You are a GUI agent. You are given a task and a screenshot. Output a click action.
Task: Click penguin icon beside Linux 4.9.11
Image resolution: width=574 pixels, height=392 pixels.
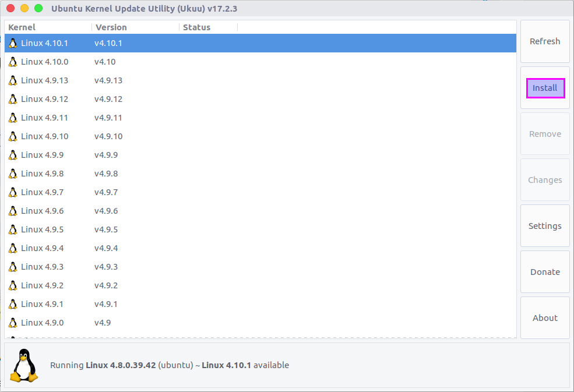point(13,118)
